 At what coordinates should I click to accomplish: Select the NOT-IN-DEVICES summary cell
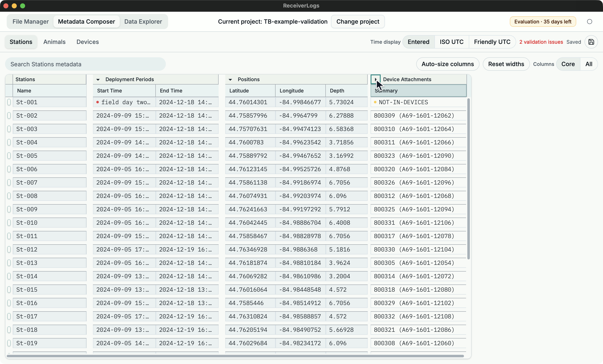(419, 102)
